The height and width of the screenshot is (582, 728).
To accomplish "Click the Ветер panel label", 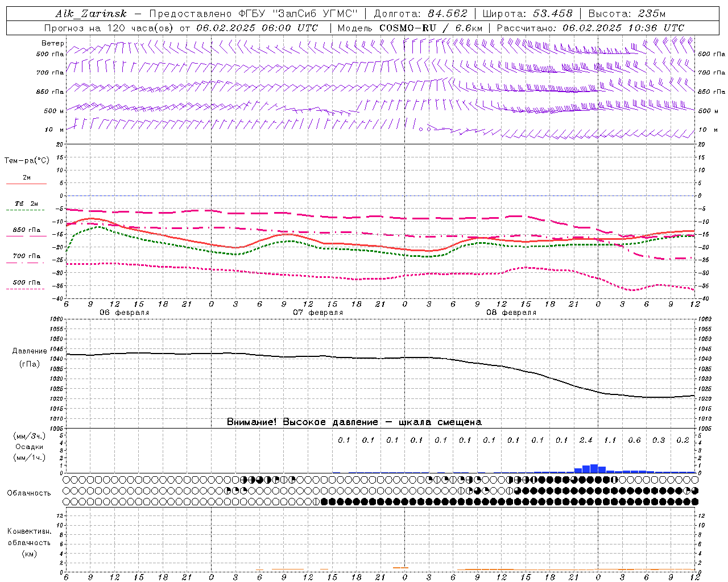I will coord(53,43).
